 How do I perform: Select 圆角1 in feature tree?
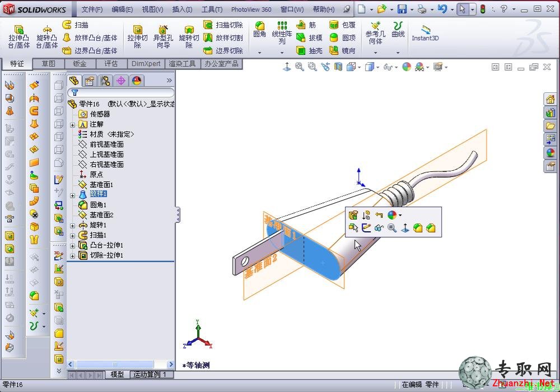pos(98,205)
